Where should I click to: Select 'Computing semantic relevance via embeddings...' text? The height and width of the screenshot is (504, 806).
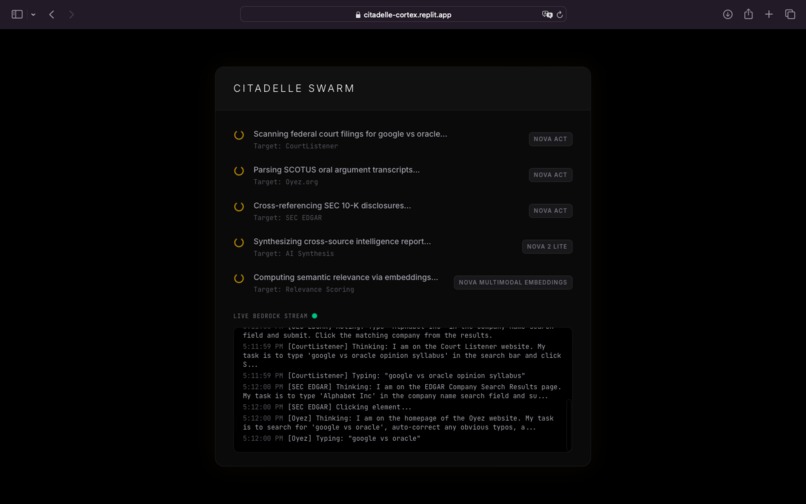coord(345,277)
